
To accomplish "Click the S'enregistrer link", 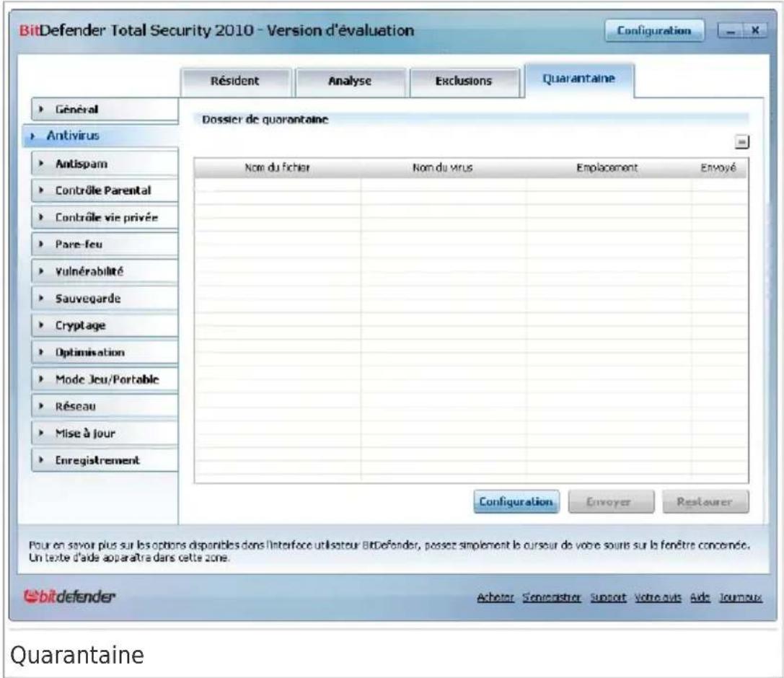I will point(552,597).
